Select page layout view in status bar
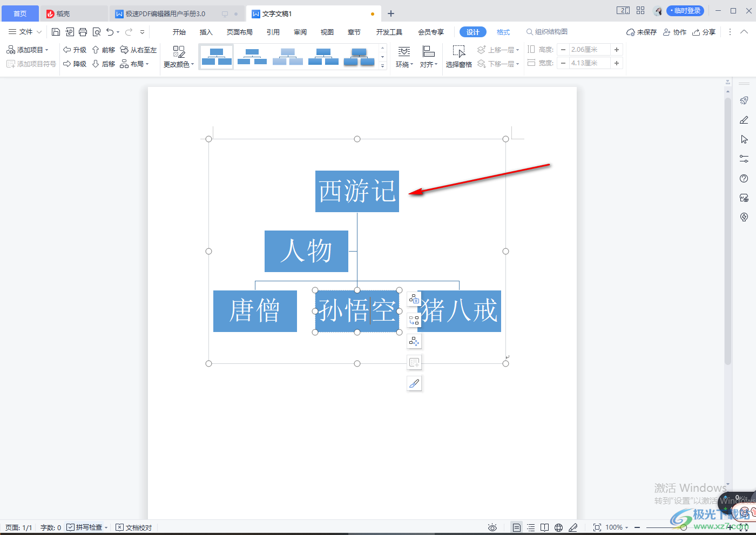 click(x=517, y=527)
